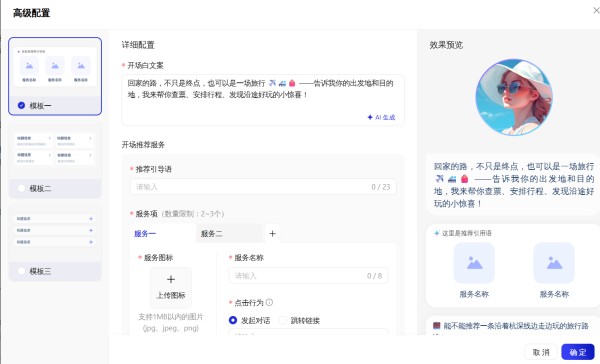
Task: Switch to the 服务二 tab
Action: (x=211, y=233)
